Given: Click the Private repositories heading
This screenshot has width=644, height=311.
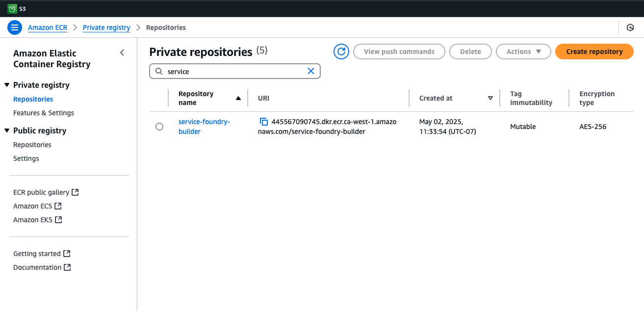Looking at the screenshot, I should (x=201, y=52).
